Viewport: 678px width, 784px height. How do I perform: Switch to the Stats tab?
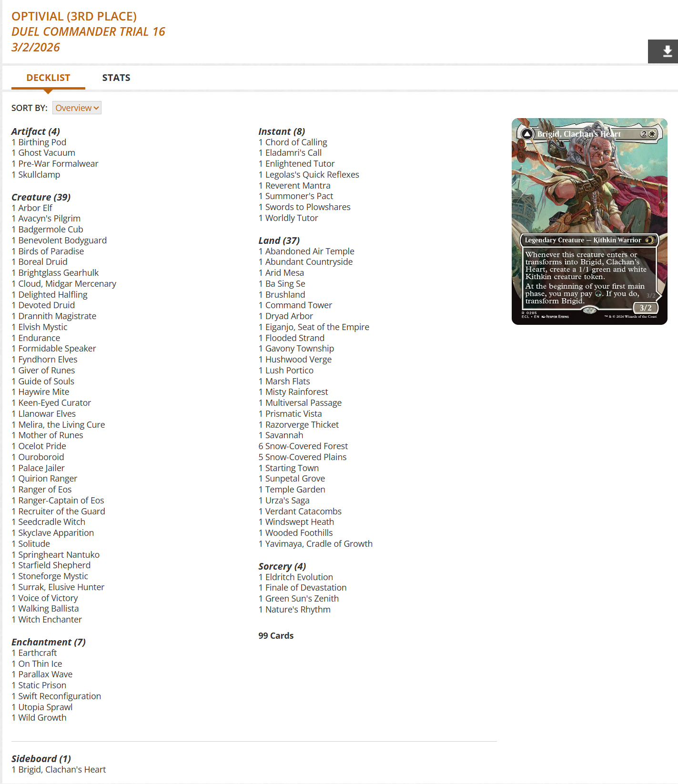click(116, 78)
